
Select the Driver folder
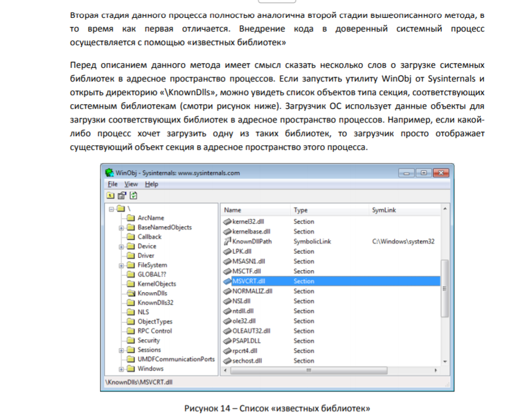(146, 256)
